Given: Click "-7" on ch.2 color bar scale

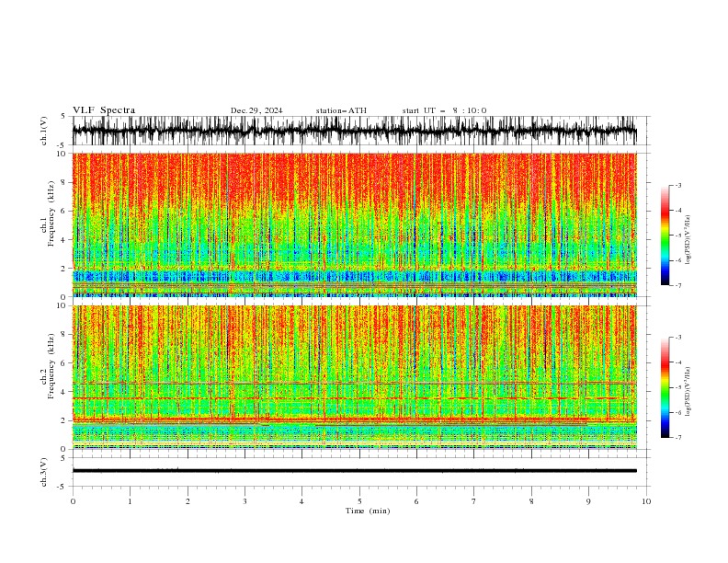Looking at the screenshot, I should pos(677,437).
